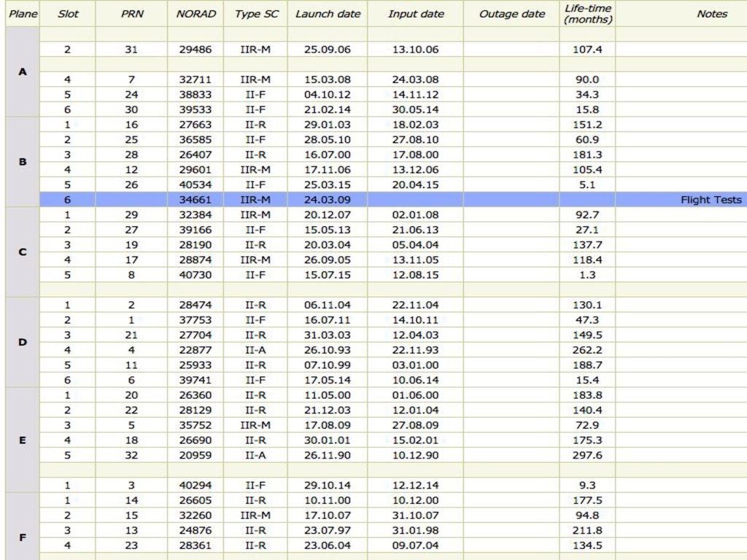Click NORAD value 40294
747x560 pixels.
click(196, 485)
